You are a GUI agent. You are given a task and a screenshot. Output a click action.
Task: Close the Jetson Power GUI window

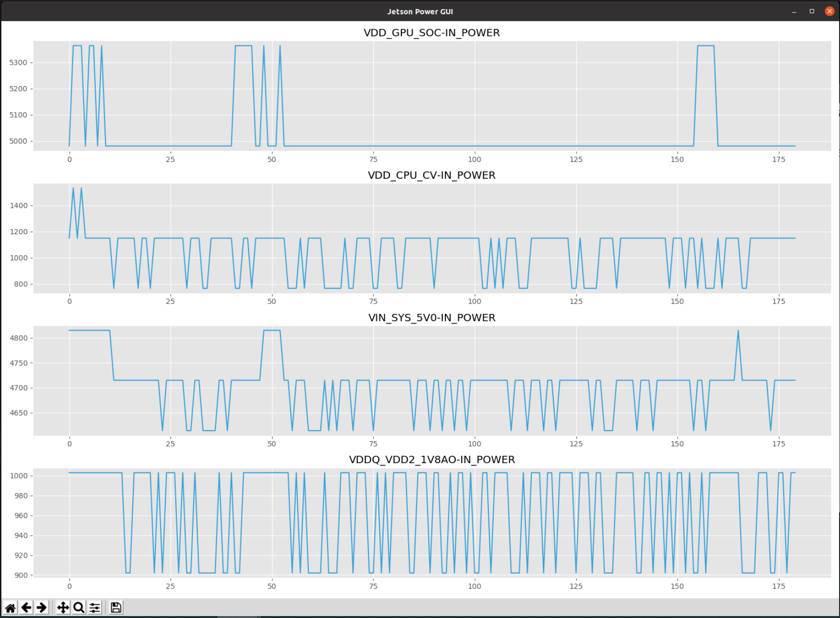click(829, 11)
